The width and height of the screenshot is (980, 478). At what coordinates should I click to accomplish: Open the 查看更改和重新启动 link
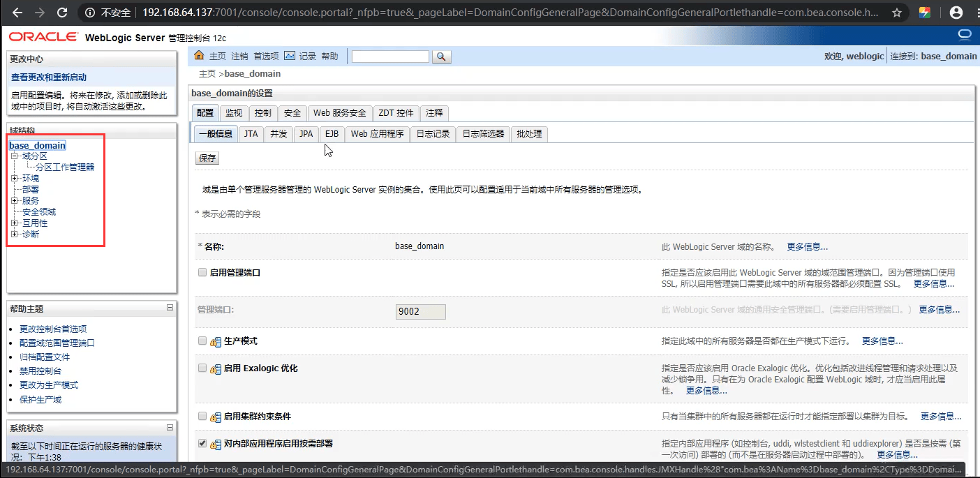[x=49, y=77]
